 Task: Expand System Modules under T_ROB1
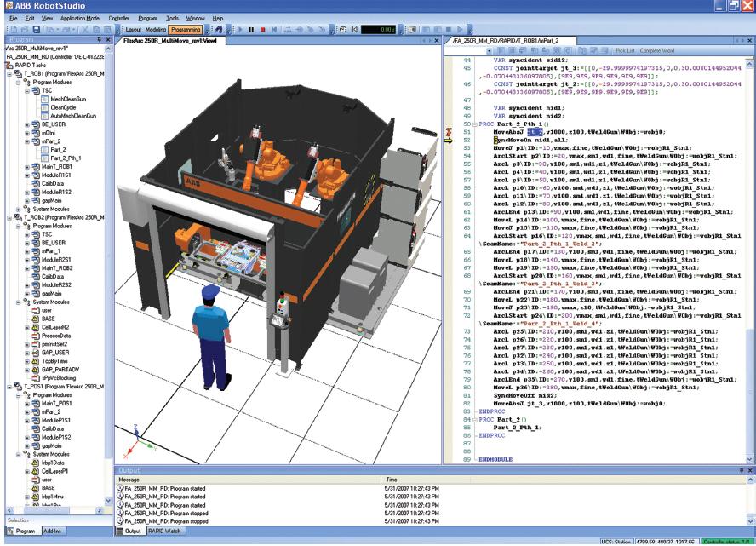coord(19,210)
